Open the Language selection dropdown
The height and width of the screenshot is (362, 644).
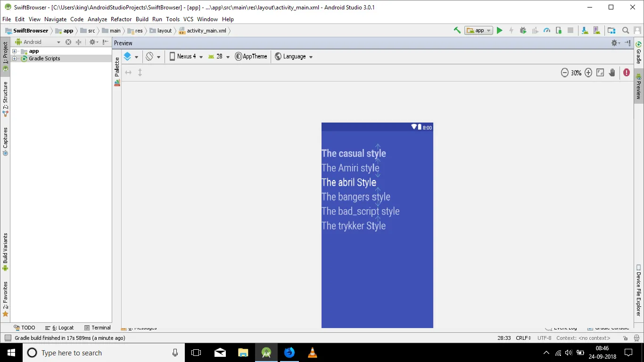click(x=294, y=56)
